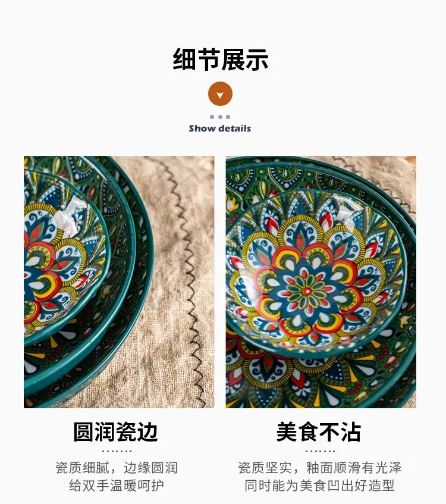Open the left photo of stacked plates
This screenshot has width=446, height=504.
(119, 282)
